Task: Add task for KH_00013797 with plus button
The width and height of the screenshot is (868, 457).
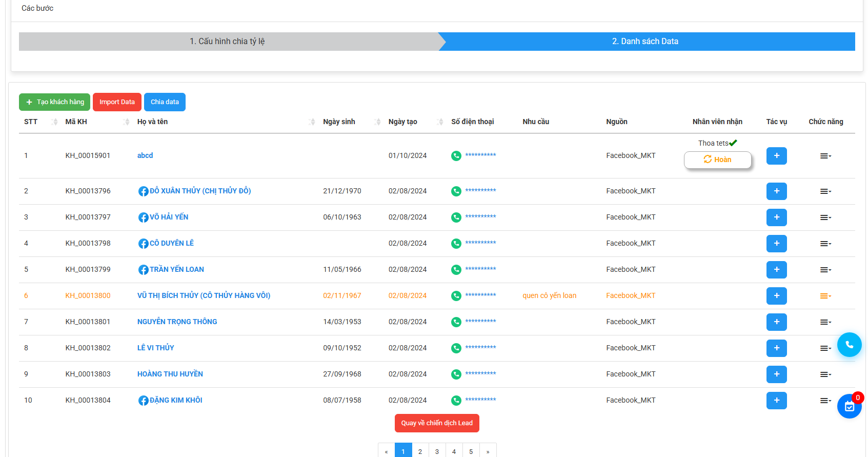Action: pyautogui.click(x=776, y=217)
